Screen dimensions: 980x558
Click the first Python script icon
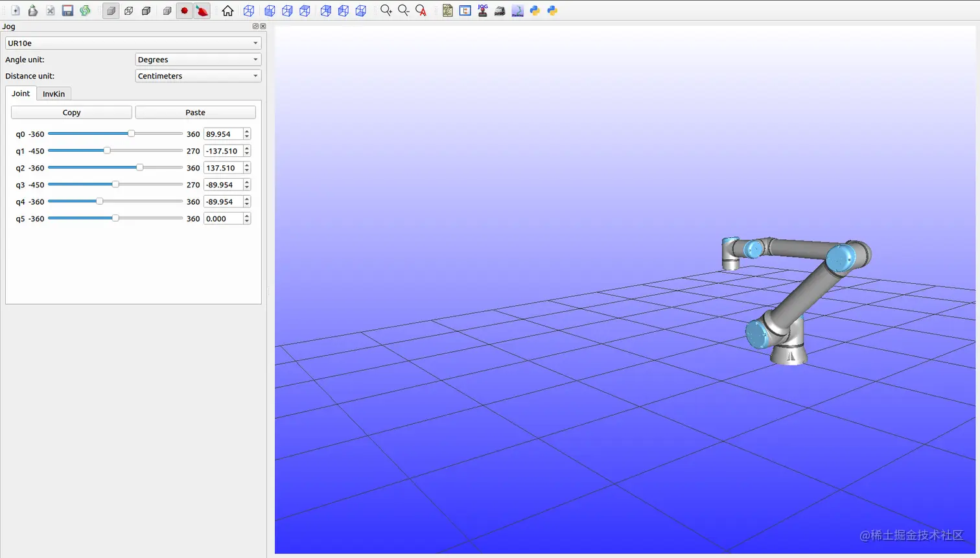click(x=534, y=10)
